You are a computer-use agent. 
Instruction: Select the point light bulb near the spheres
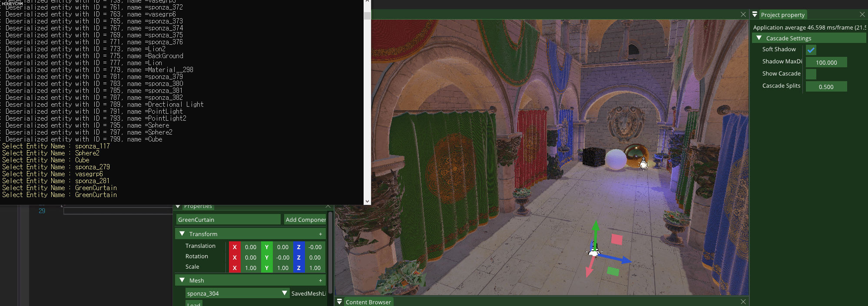click(x=643, y=163)
